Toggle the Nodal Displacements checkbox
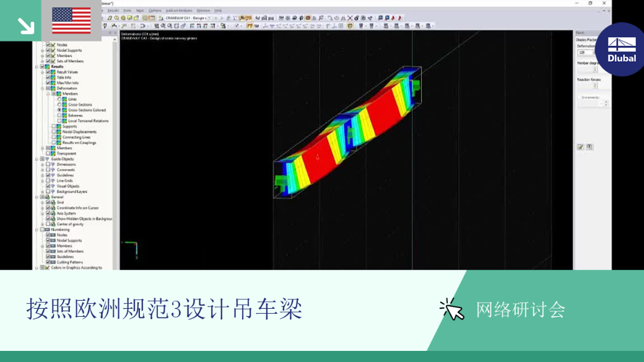Viewport: 644px width, 362px height. point(54,132)
